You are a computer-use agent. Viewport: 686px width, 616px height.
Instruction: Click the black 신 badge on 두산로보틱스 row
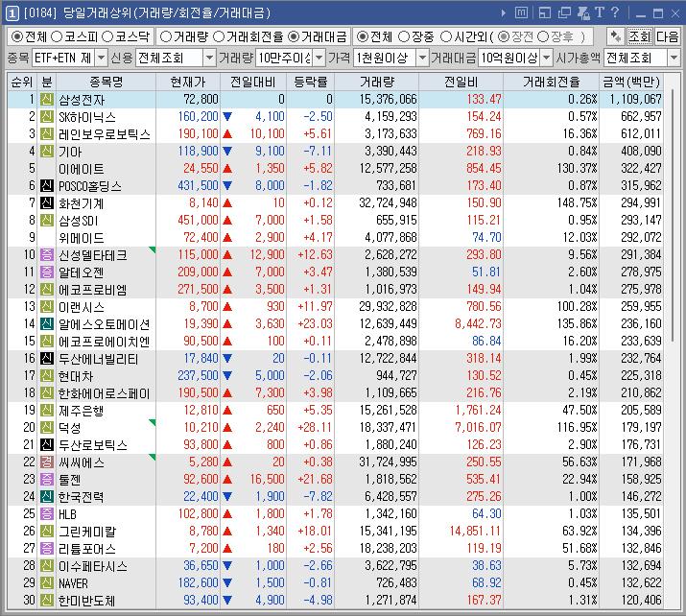(47, 444)
